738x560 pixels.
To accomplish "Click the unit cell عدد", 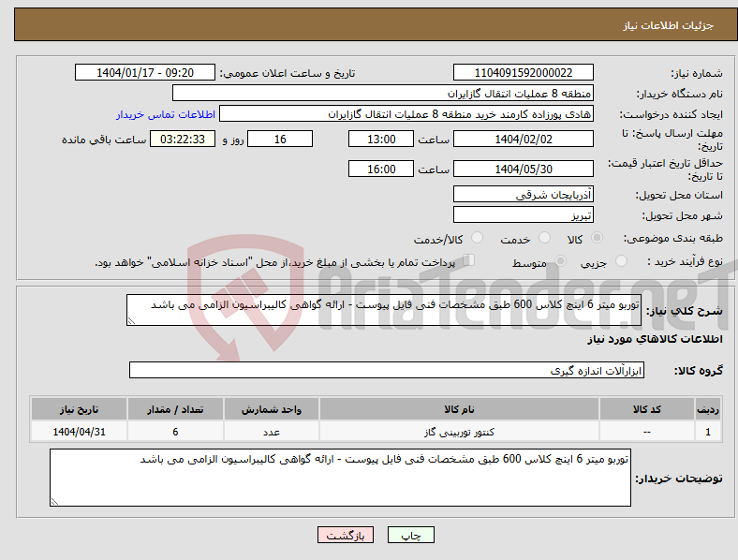I will 272,432.
